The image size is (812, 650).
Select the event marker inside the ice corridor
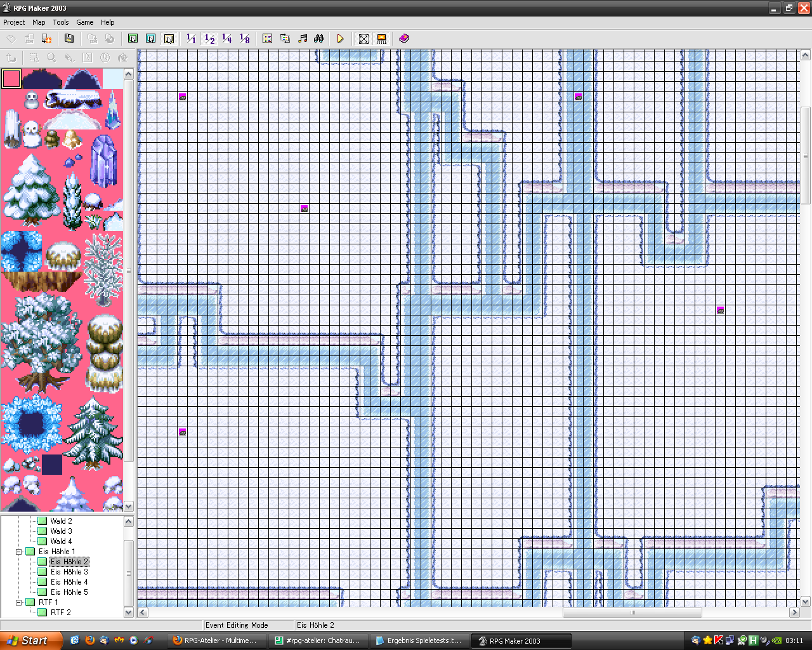(579, 97)
